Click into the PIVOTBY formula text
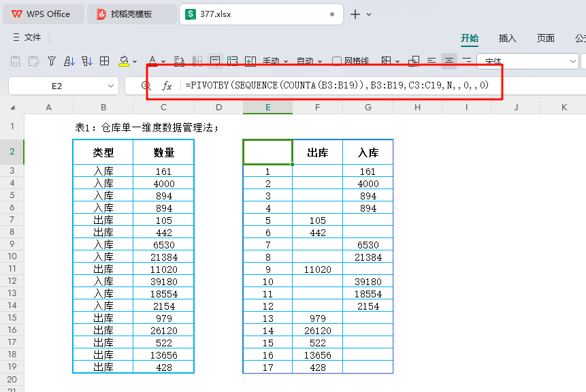The height and width of the screenshot is (392, 586). (337, 86)
